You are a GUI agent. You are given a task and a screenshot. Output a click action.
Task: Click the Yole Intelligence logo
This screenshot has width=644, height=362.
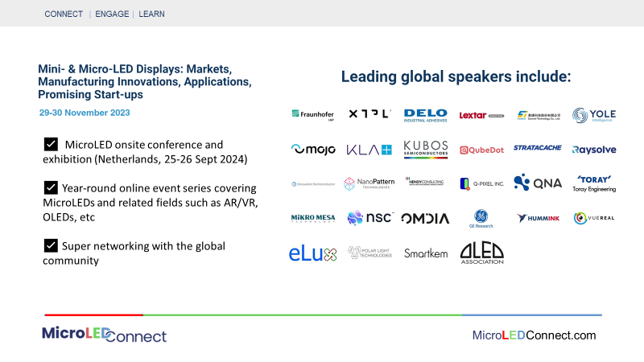[594, 115]
